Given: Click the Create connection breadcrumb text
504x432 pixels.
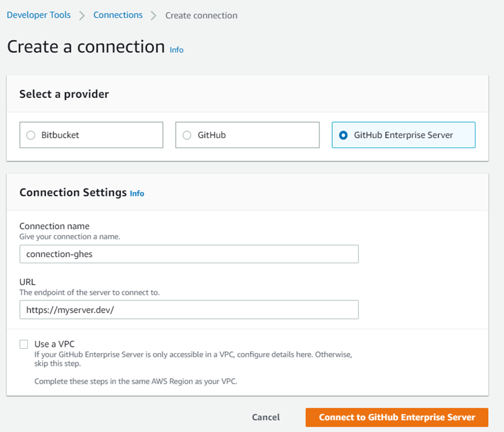Looking at the screenshot, I should click(x=201, y=15).
